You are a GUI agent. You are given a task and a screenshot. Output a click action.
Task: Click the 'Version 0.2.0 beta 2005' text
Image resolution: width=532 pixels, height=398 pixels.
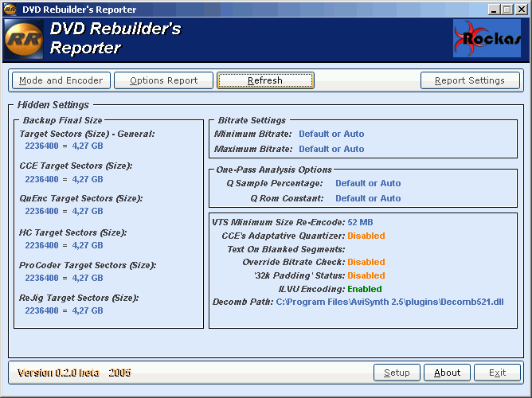[x=74, y=373]
